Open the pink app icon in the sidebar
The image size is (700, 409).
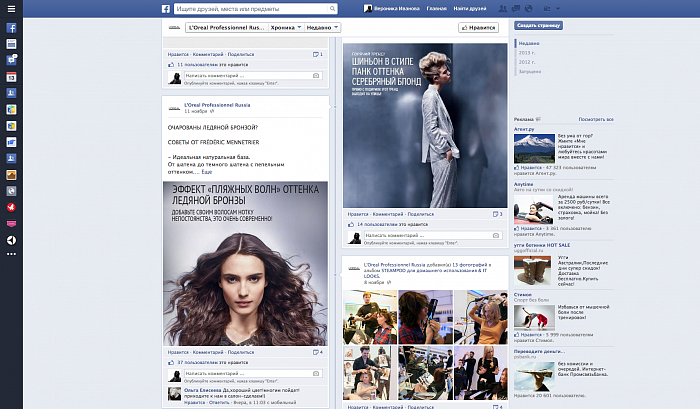pos(11,224)
